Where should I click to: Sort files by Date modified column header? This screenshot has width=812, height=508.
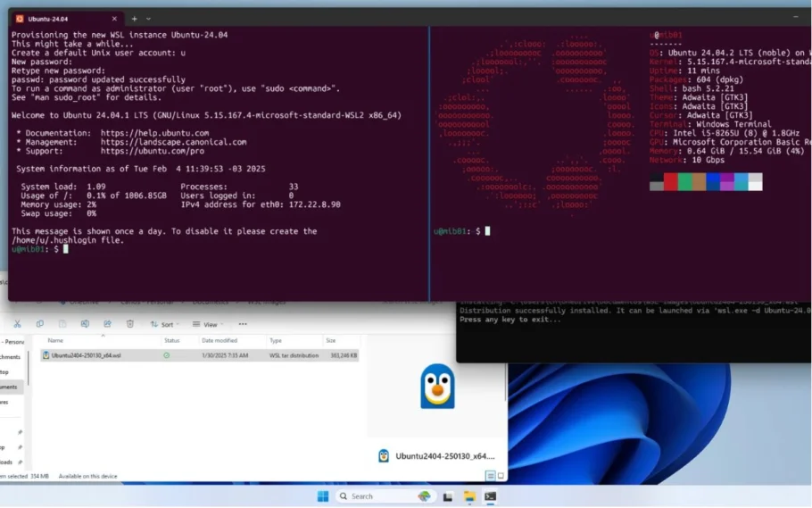pyautogui.click(x=219, y=340)
